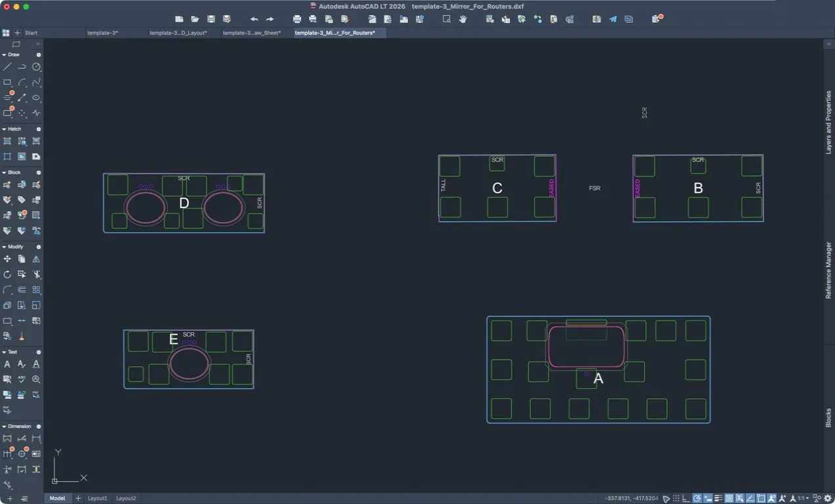Choose the Trim scissors tool
The height and width of the screenshot is (504, 835).
tap(36, 274)
